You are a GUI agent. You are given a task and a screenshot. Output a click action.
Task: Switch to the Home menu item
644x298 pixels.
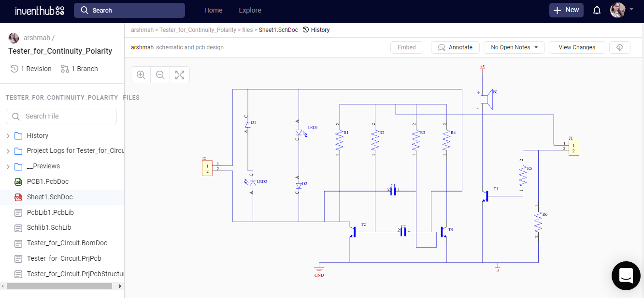pos(213,10)
